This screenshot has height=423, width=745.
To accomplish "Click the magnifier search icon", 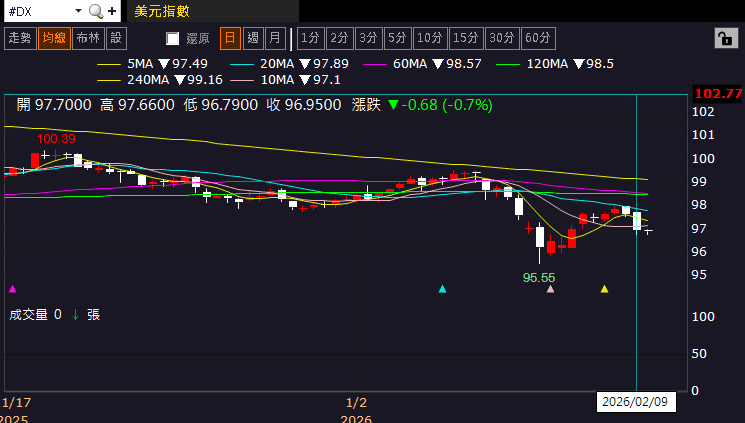I will click(x=96, y=11).
